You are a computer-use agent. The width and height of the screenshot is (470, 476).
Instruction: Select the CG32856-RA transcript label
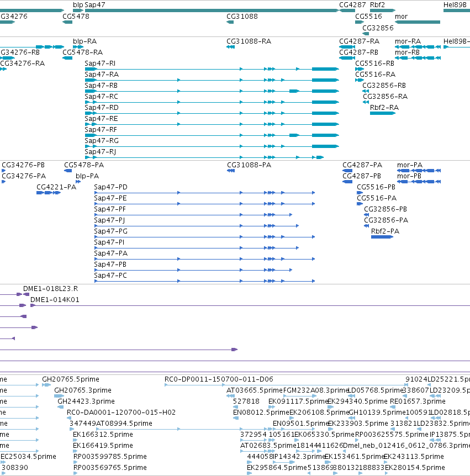tap(385, 97)
